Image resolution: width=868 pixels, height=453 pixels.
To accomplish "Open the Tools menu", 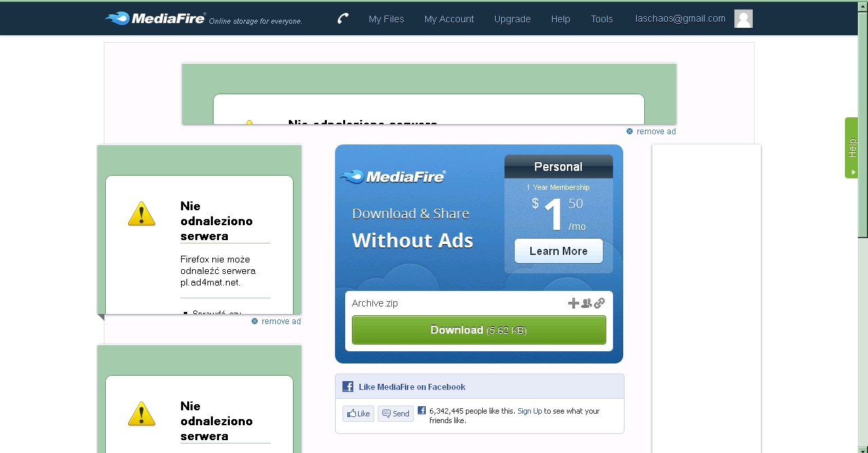I will pos(601,19).
